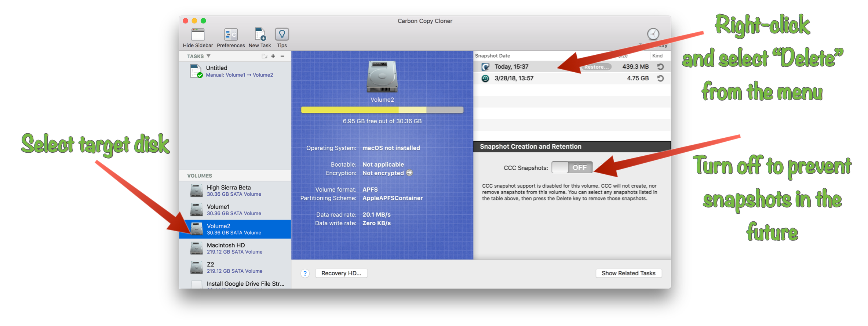Open the Tips lightbulb icon

tap(282, 35)
